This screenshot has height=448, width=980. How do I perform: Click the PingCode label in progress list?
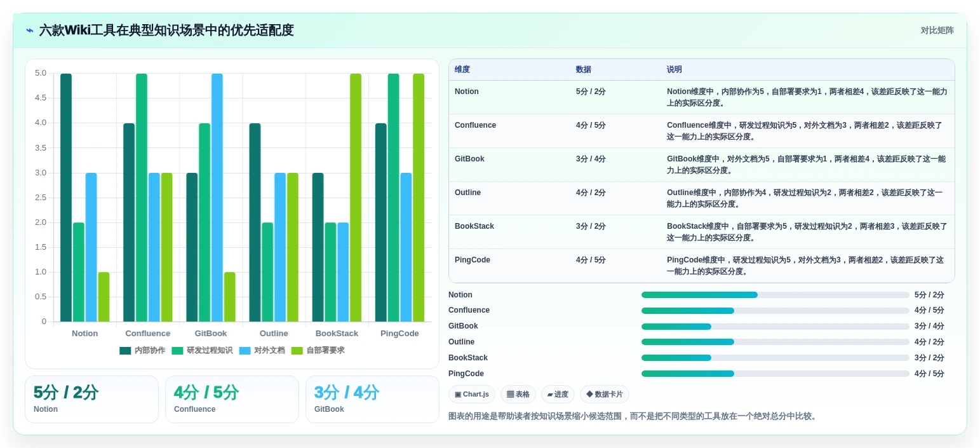[x=466, y=374]
